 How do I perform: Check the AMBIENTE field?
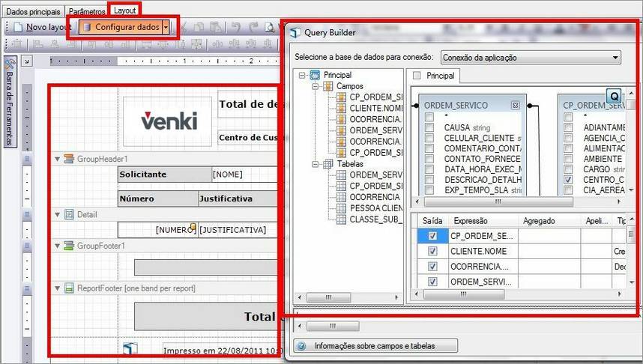[568, 159]
